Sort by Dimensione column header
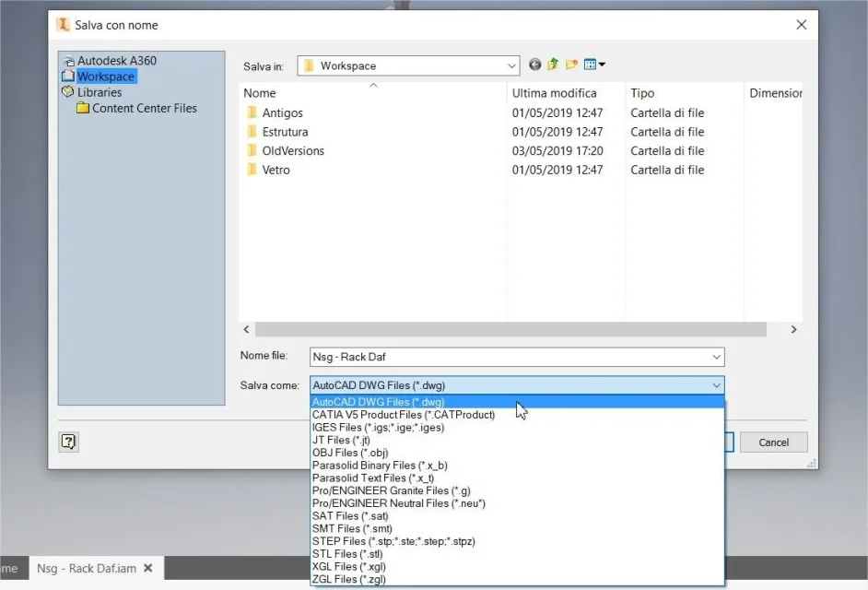 pos(774,93)
